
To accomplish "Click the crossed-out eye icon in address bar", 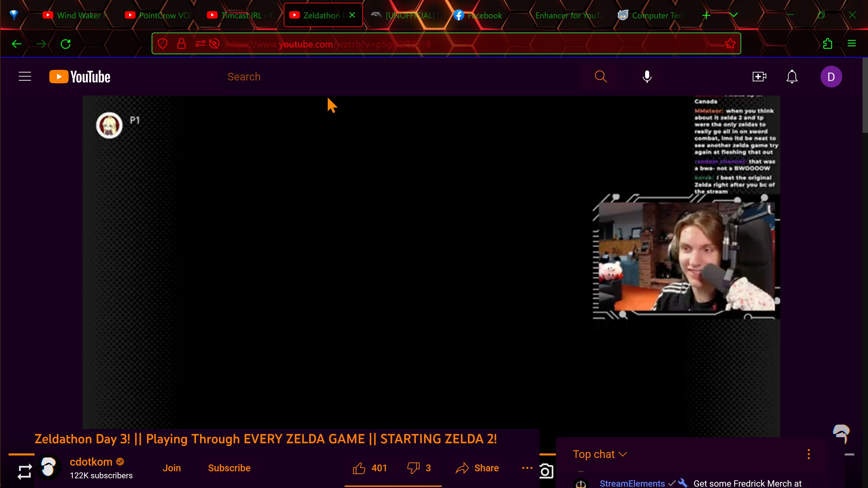I will pos(214,44).
